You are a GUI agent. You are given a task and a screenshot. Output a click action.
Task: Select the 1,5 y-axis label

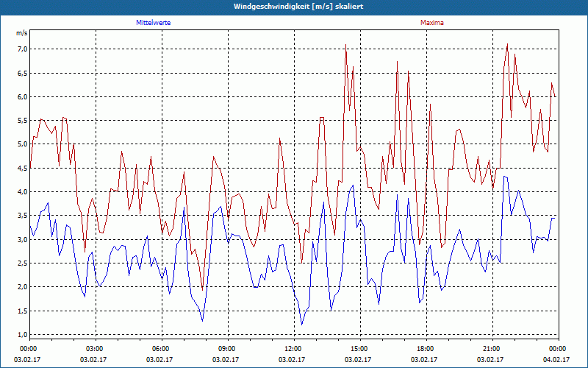pyautogui.click(x=23, y=311)
